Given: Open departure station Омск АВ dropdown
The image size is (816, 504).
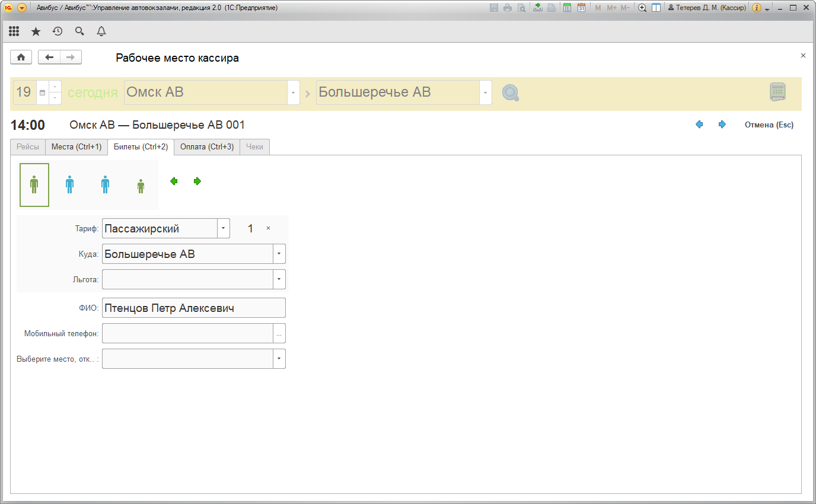Looking at the screenshot, I should [x=293, y=92].
